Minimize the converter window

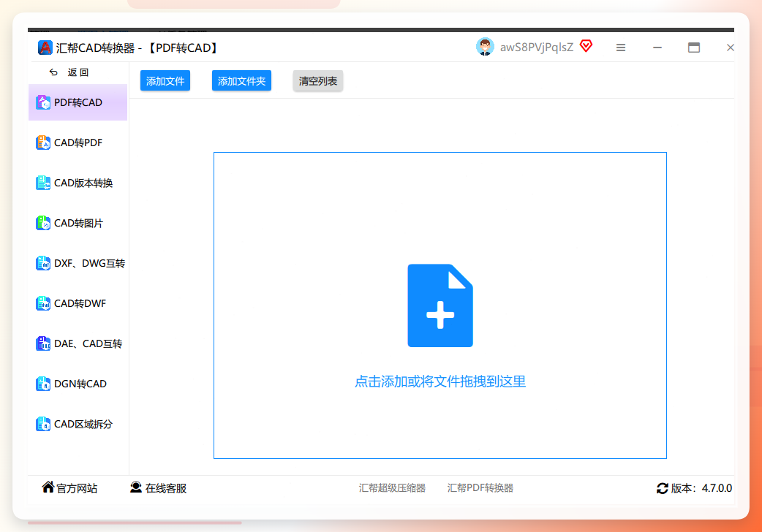(x=657, y=47)
